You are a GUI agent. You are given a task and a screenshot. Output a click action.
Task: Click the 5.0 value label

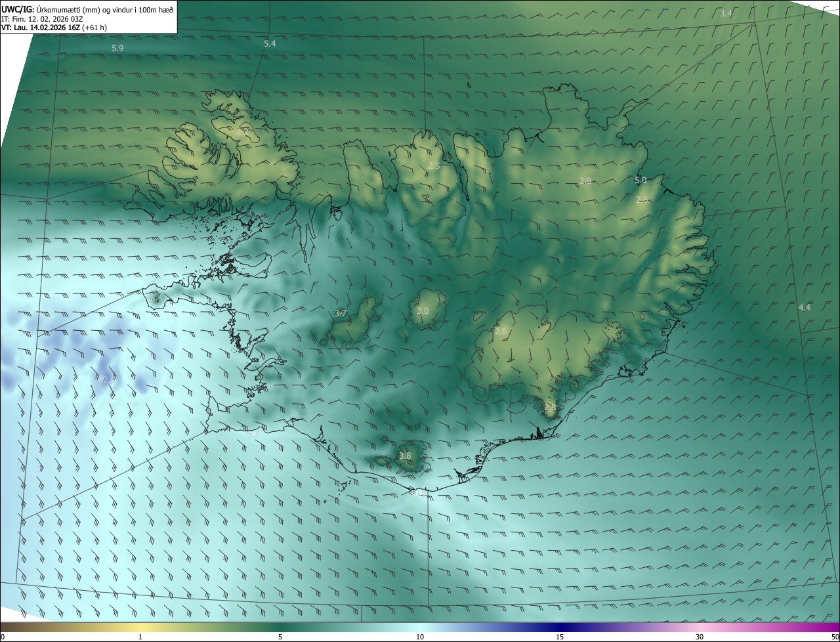click(x=640, y=180)
